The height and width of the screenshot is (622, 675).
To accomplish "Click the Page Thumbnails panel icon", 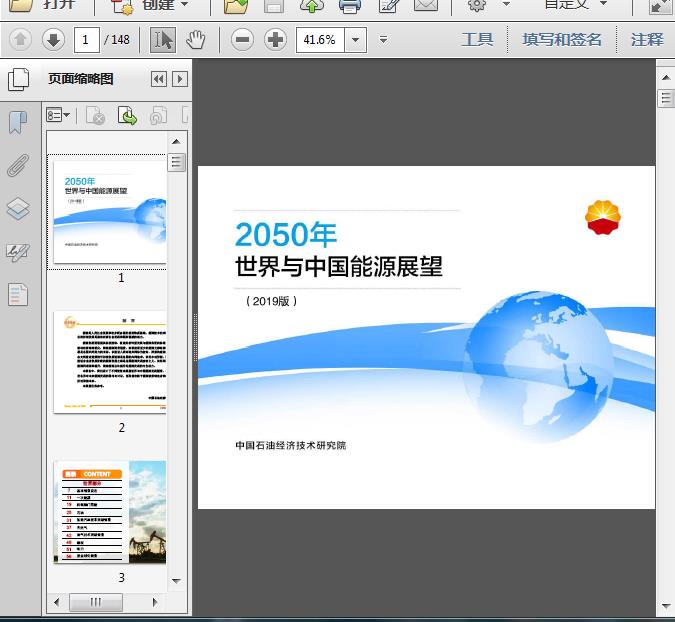I will click(x=18, y=79).
